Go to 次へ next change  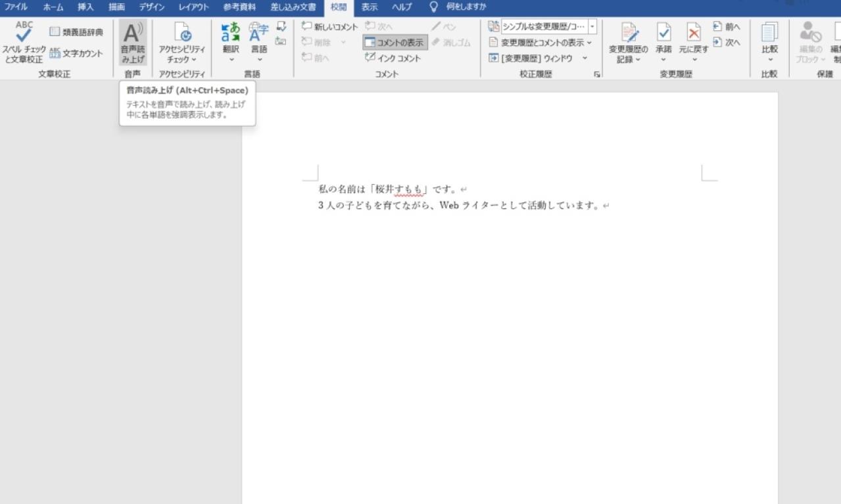click(726, 43)
